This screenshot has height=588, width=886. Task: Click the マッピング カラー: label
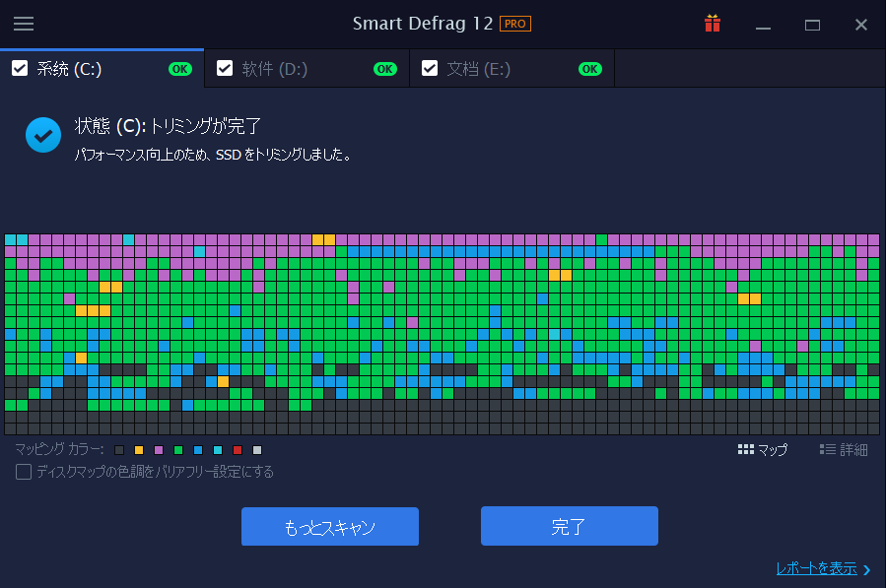(x=59, y=449)
